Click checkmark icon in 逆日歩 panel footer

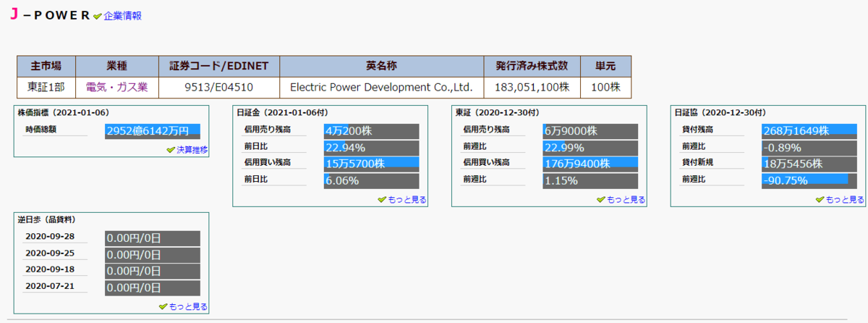coord(163,307)
